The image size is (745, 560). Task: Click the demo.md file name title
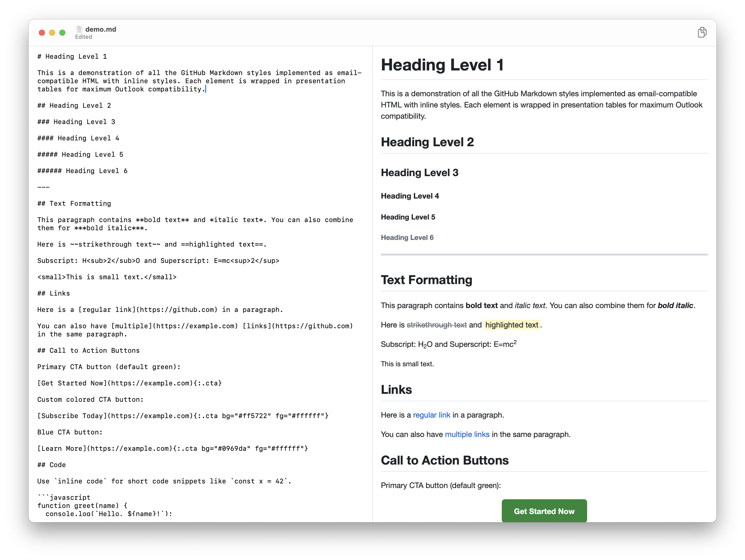pos(100,29)
